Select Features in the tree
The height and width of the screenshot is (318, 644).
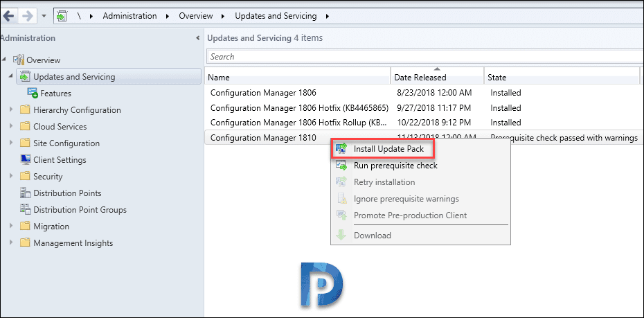[x=55, y=94]
